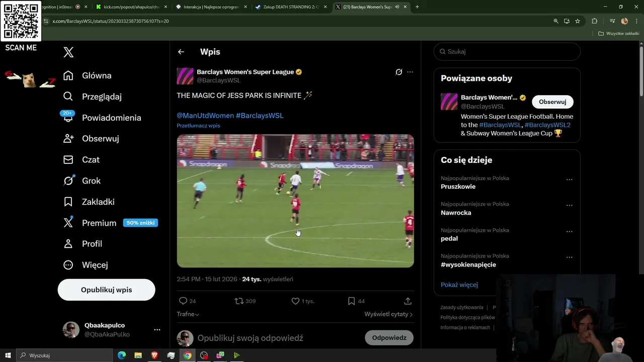The width and height of the screenshot is (644, 362).
Task: Open Microsoft Edge from taskbar
Action: pyautogui.click(x=121, y=355)
